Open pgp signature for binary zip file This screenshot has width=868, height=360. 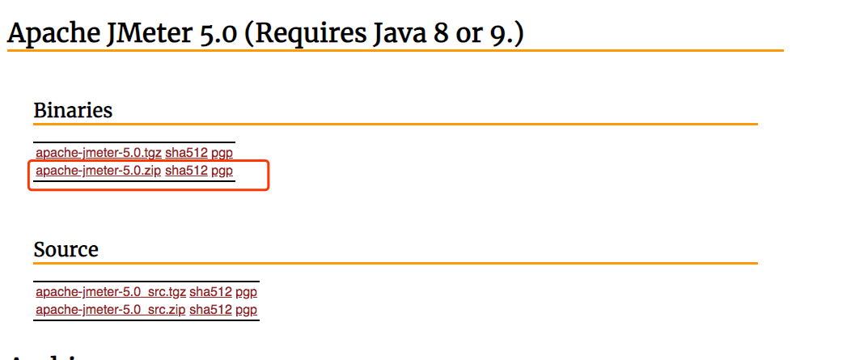[222, 170]
